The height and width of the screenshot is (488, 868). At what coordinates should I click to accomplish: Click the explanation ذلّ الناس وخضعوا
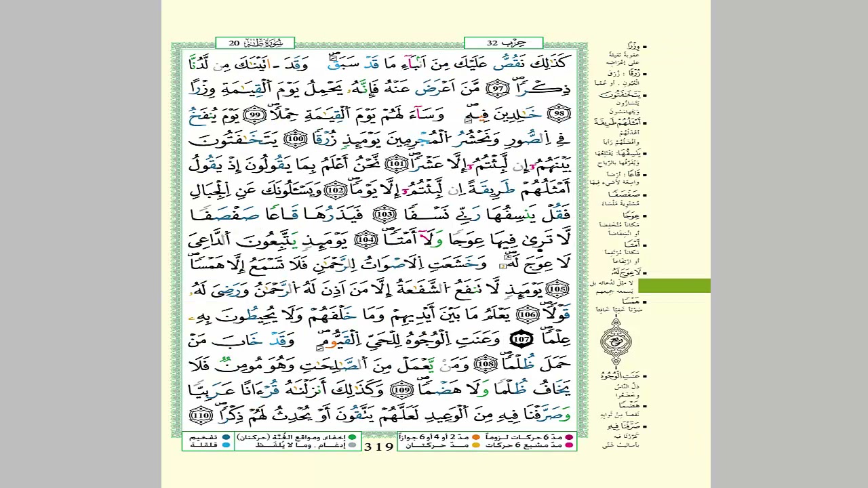click(x=627, y=390)
